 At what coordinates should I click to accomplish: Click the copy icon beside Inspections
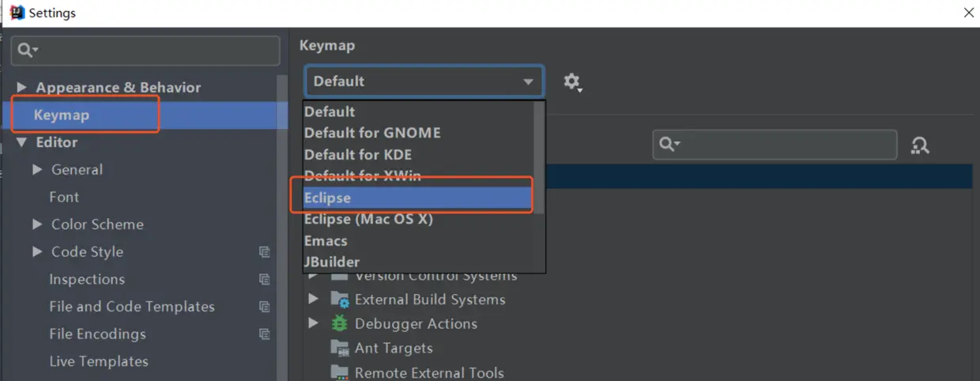(265, 279)
